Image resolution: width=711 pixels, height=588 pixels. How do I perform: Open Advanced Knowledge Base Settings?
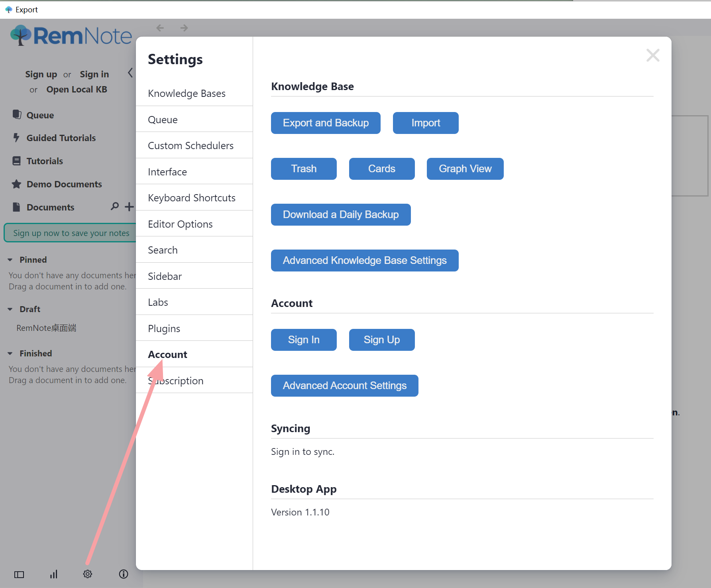coord(365,260)
